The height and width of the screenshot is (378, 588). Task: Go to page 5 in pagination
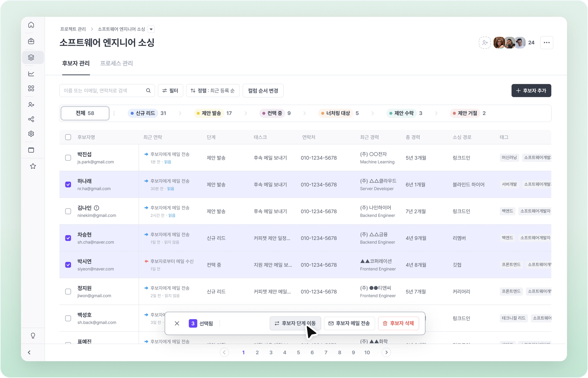[x=298, y=352]
